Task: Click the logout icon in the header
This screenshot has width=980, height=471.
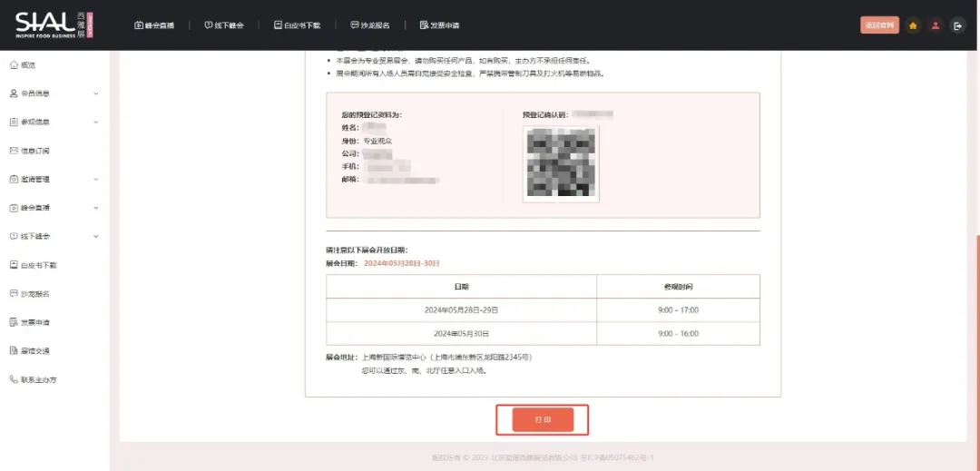Action: [x=957, y=25]
